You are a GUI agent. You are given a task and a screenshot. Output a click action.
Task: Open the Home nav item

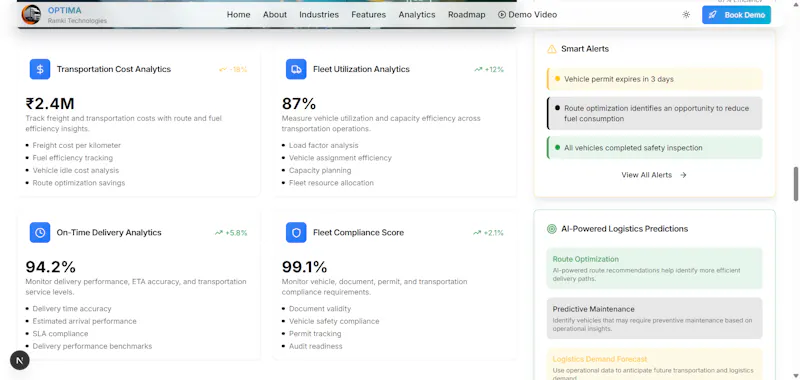pos(238,15)
